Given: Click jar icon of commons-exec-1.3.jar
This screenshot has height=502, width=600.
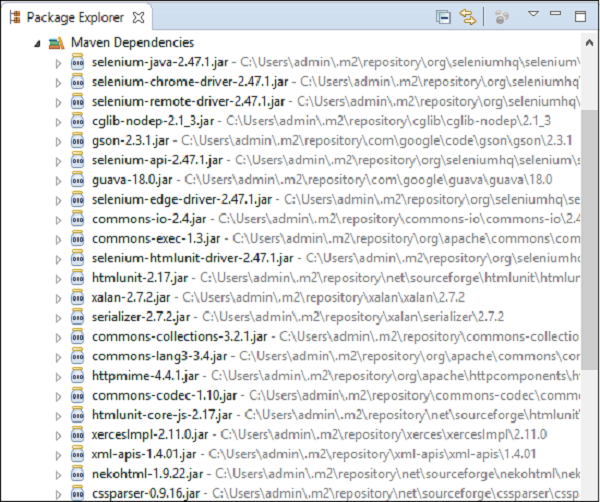Looking at the screenshot, I should coord(78,238).
